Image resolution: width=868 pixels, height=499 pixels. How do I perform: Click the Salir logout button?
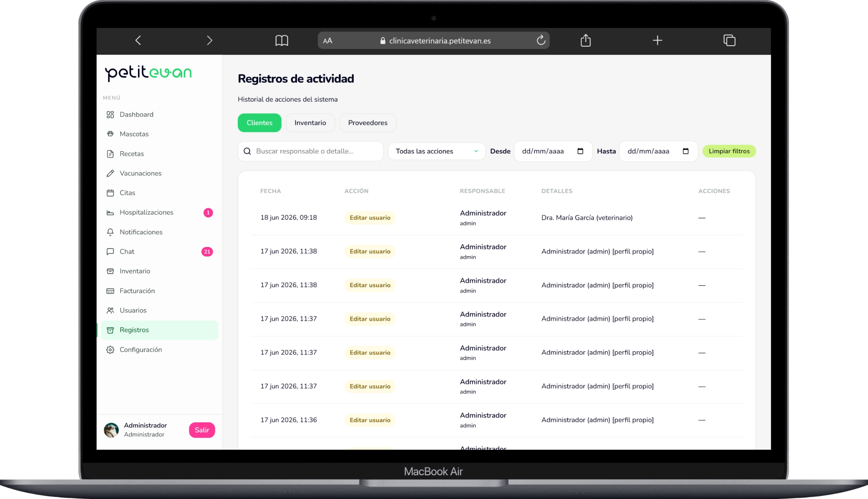click(x=202, y=430)
